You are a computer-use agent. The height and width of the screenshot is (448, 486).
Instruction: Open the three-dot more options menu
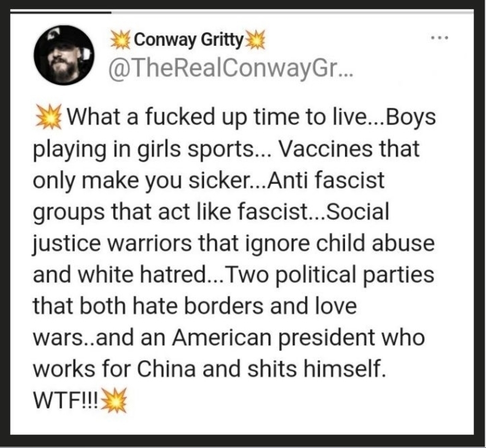[x=440, y=38]
